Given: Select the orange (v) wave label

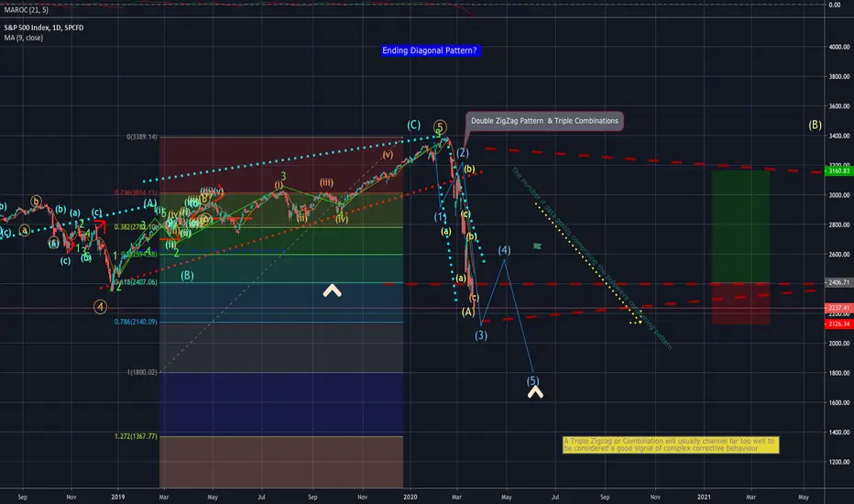Looking at the screenshot, I should tap(388, 155).
